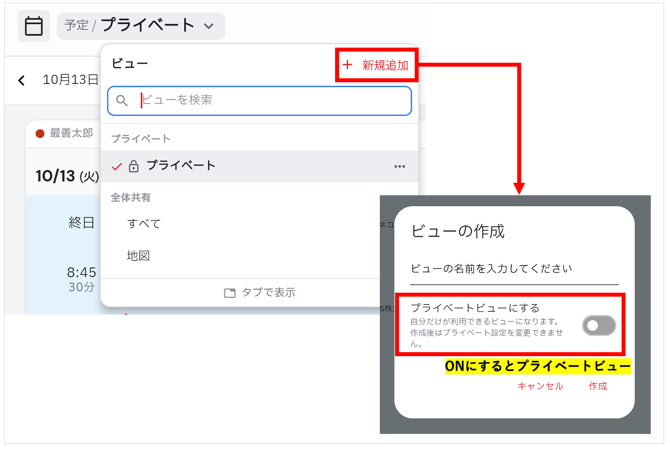Image resolution: width=670 pixels, height=449 pixels.
Task: Click the magnifier icon in view search
Action: click(x=122, y=101)
